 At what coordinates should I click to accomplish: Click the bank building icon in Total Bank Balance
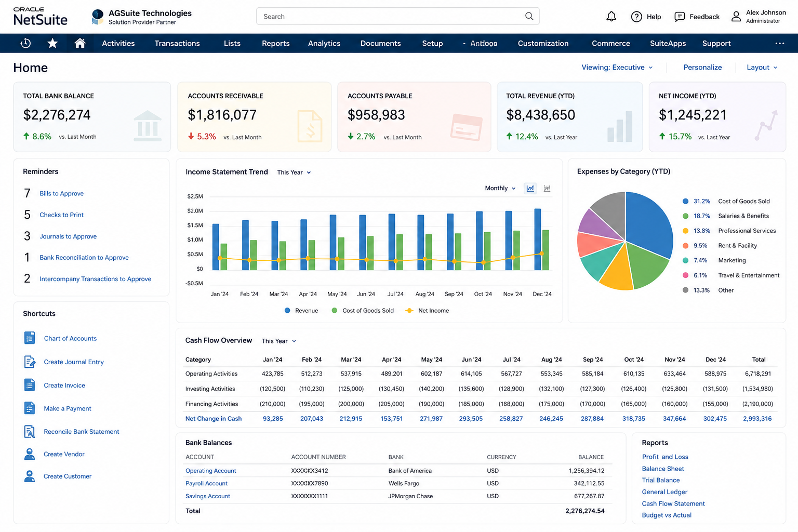tap(148, 126)
